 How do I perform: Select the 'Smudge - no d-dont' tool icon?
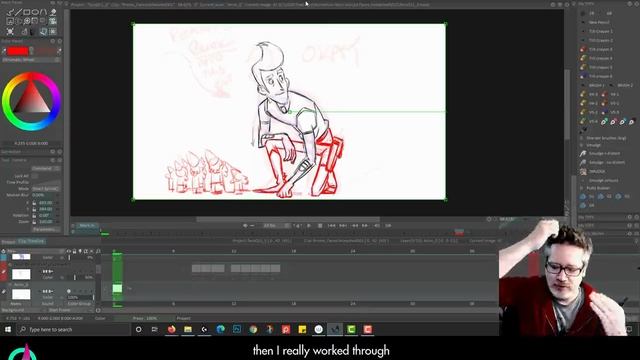pyautogui.click(x=583, y=162)
